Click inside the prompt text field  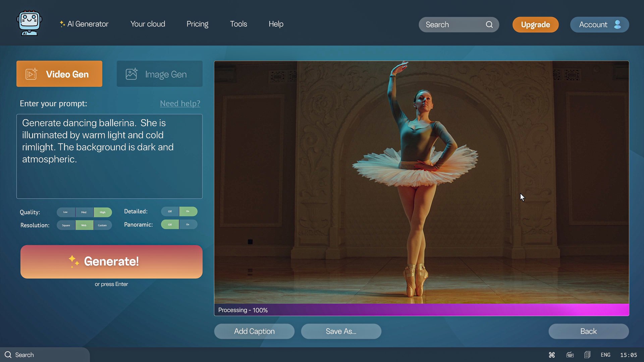(109, 156)
